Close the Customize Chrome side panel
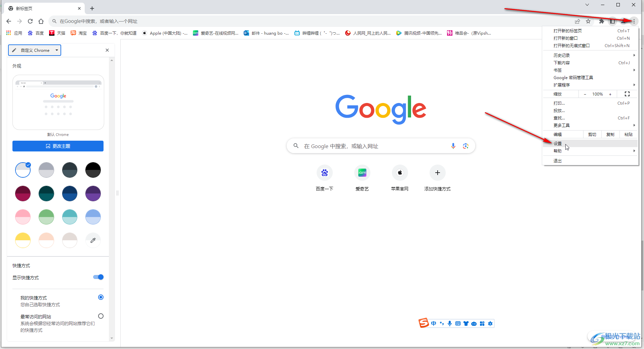Image resolution: width=644 pixels, height=349 pixels. 107,50
